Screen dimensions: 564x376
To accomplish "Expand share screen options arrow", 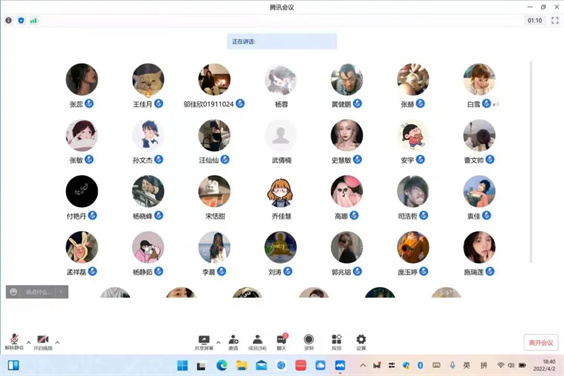I will pyautogui.click(x=218, y=342).
